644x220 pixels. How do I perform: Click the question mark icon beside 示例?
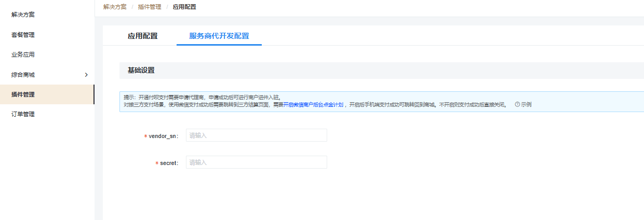517,104
